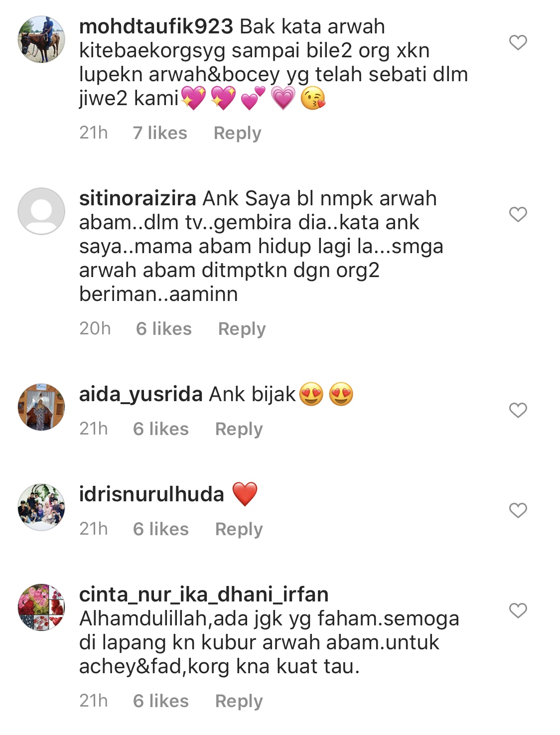Tap heart next to idrisnurulhuda's comment
Screen dimensions: 560x735
tap(518, 510)
